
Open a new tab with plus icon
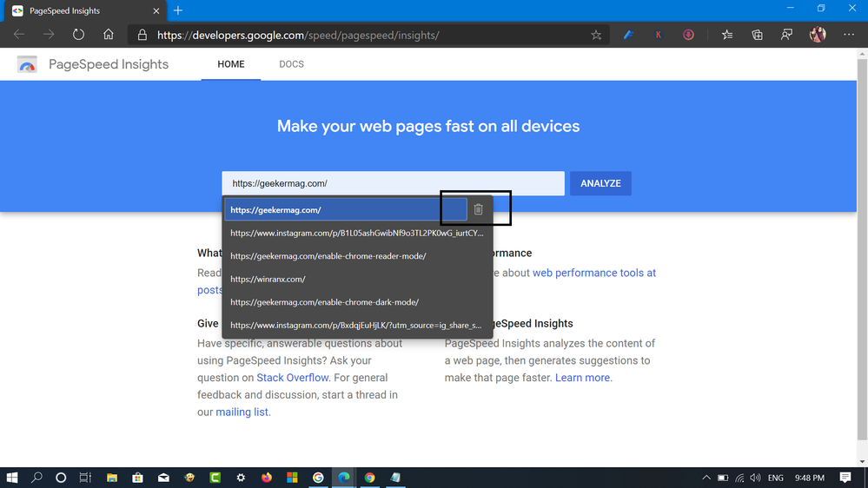[x=178, y=10]
